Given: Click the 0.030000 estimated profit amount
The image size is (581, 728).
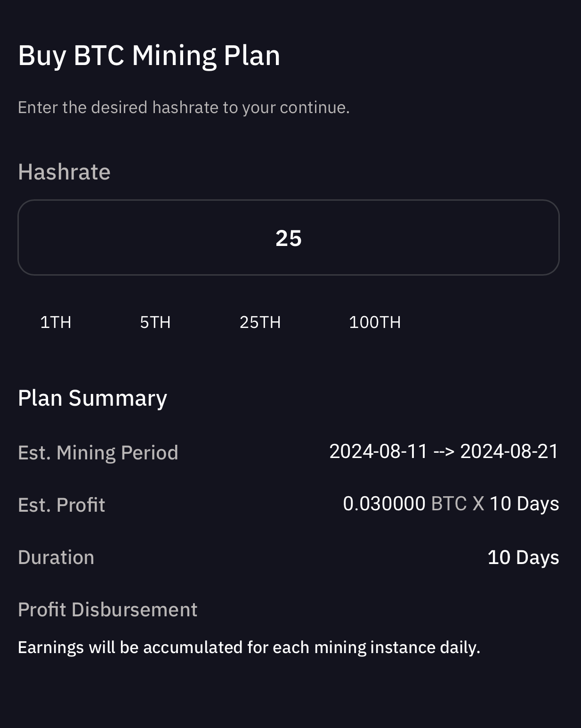Looking at the screenshot, I should tap(384, 504).
